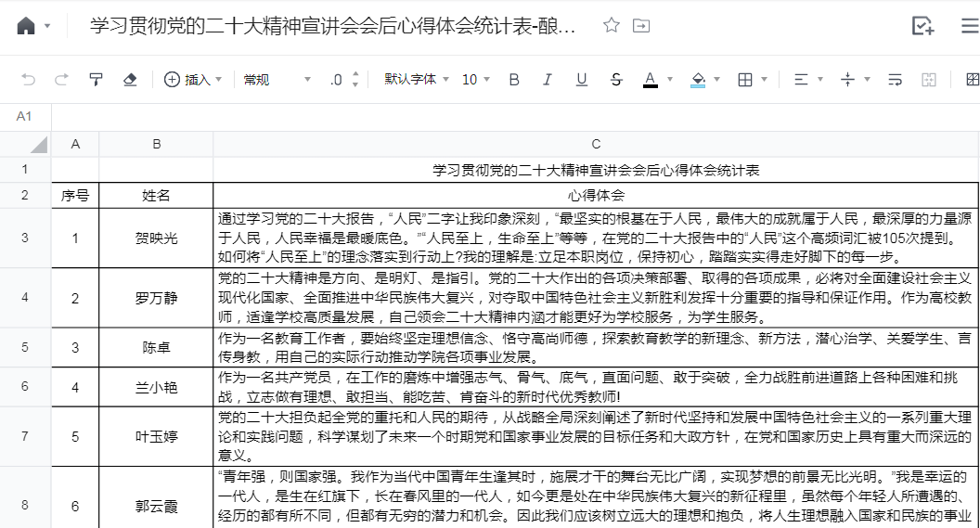Open the 插入 insert menu
The height and width of the screenshot is (528, 980).
click(192, 80)
